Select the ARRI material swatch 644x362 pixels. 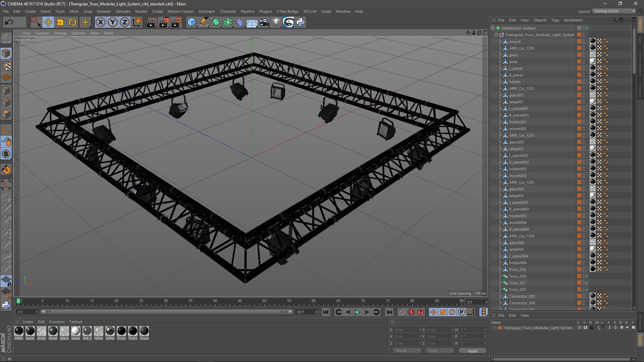[19, 331]
